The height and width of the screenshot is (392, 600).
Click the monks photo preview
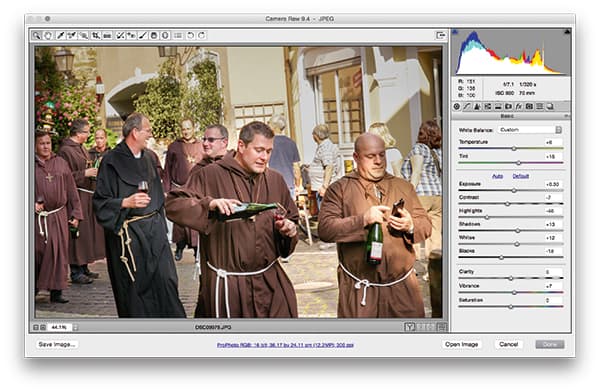click(x=238, y=182)
